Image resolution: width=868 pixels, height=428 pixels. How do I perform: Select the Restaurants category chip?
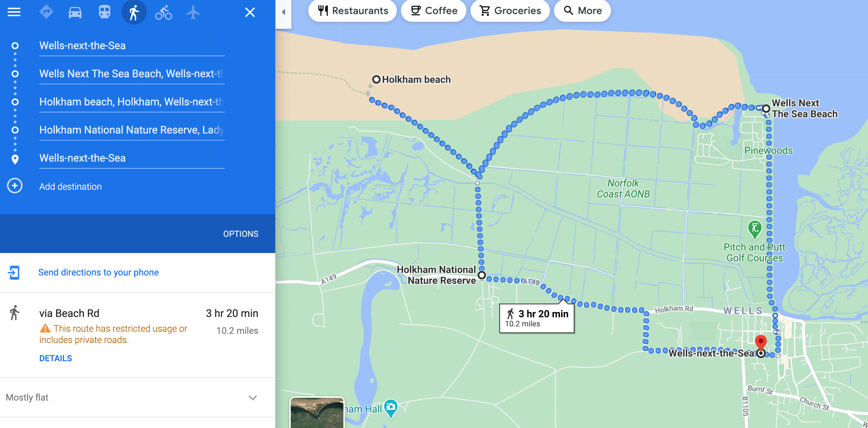[x=353, y=11]
